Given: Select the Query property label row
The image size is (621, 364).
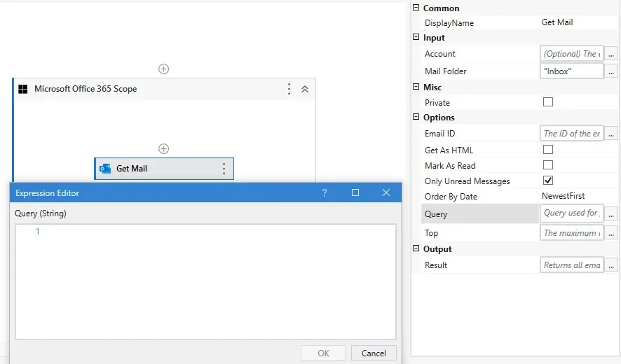Looking at the screenshot, I should click(x=479, y=213).
